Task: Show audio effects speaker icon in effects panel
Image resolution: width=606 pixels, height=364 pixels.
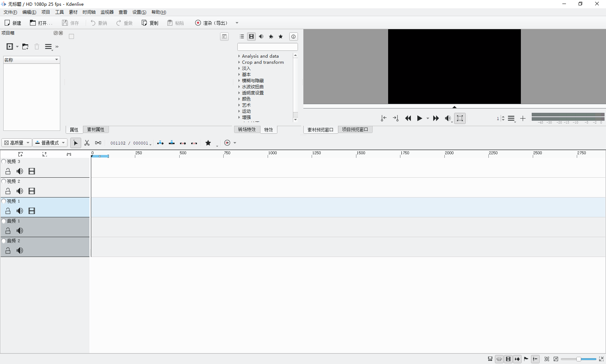Action: [x=261, y=36]
